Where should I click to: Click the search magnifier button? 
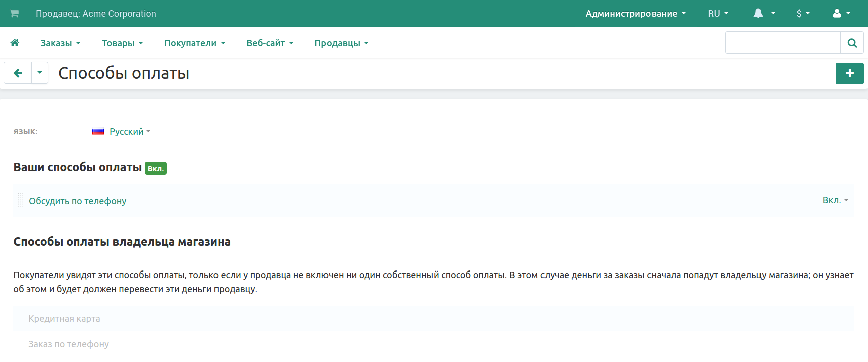(x=852, y=43)
